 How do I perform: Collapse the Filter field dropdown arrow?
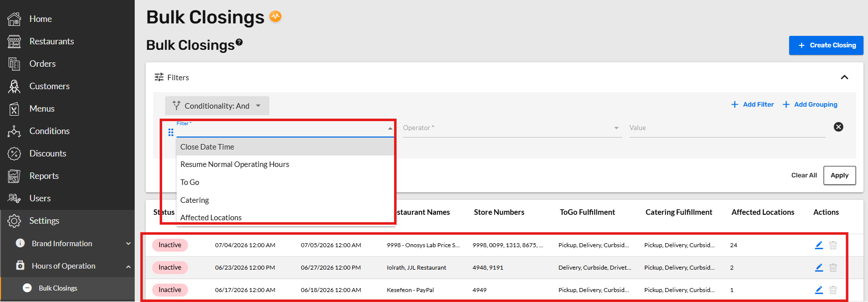coord(390,129)
